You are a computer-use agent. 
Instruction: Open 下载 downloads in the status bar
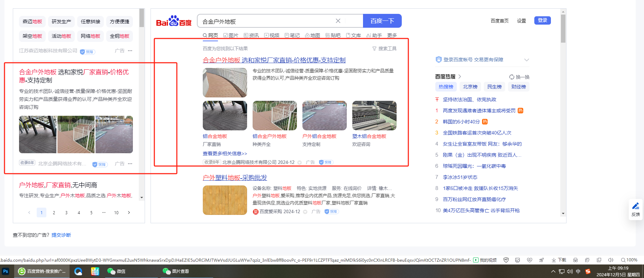tap(559, 260)
